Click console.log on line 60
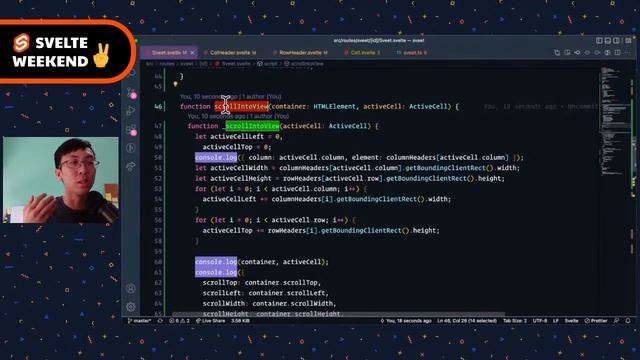Image resolution: width=640 pixels, height=360 pixels. [216, 262]
